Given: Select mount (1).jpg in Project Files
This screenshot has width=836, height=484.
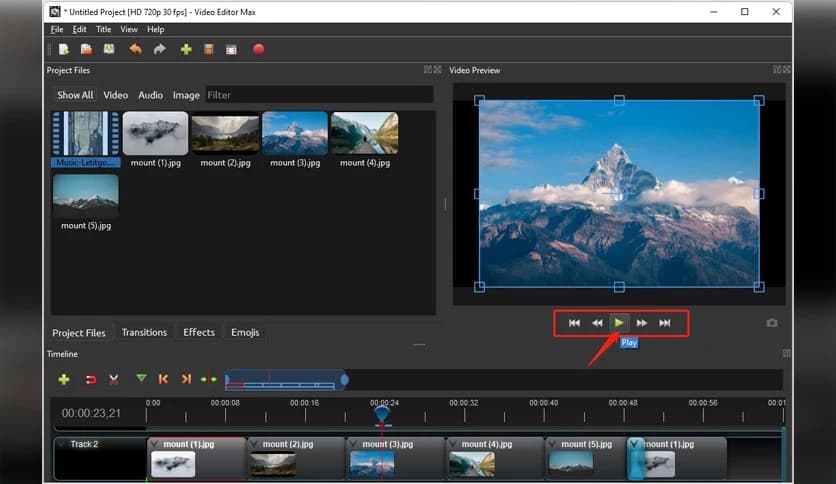Looking at the screenshot, I should click(x=156, y=139).
